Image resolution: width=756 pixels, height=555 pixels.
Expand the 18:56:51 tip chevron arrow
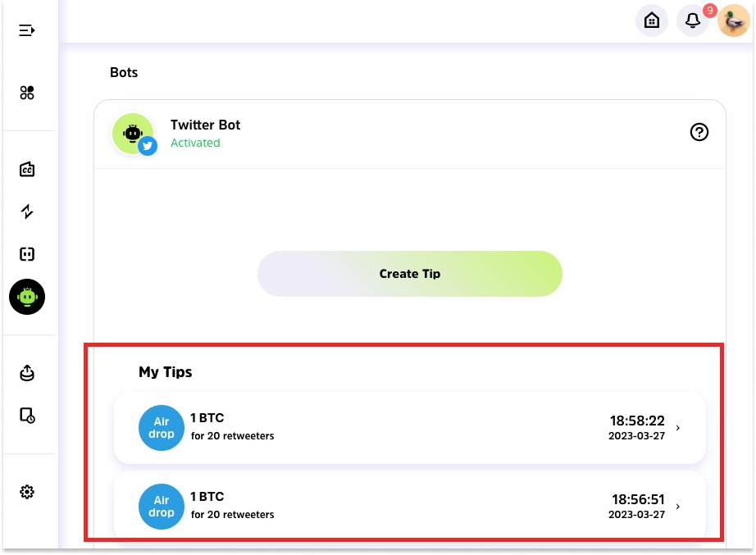click(677, 507)
